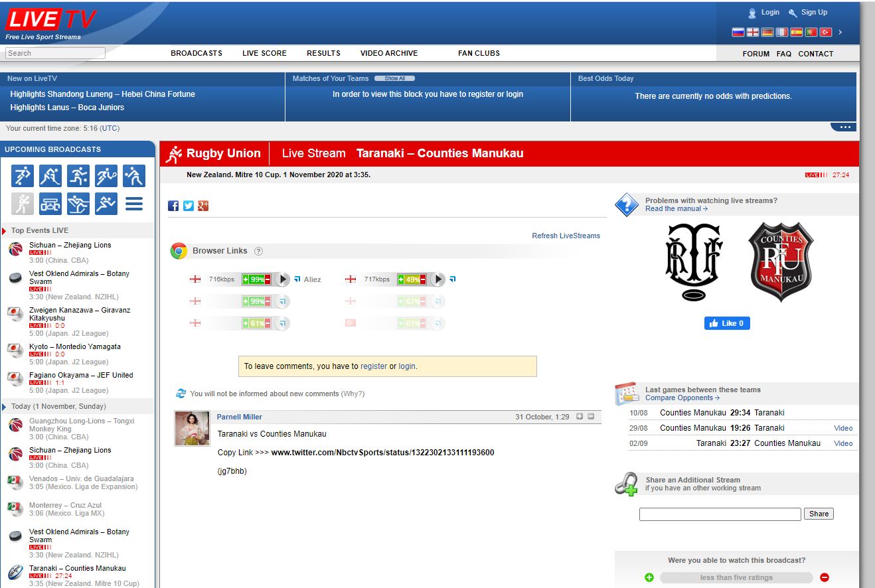Screen dimensions: 875x588
Task: Open the FORUM page
Action: pos(756,54)
